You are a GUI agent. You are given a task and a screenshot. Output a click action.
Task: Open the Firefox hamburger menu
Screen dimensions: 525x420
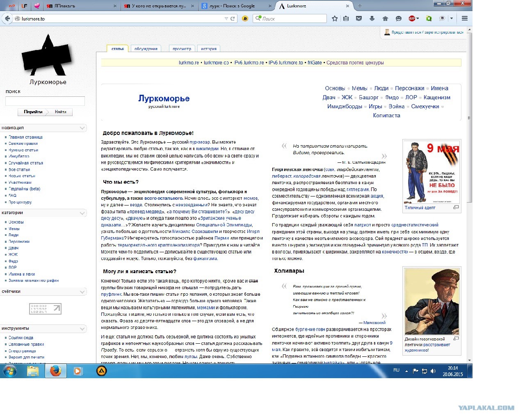[465, 18]
